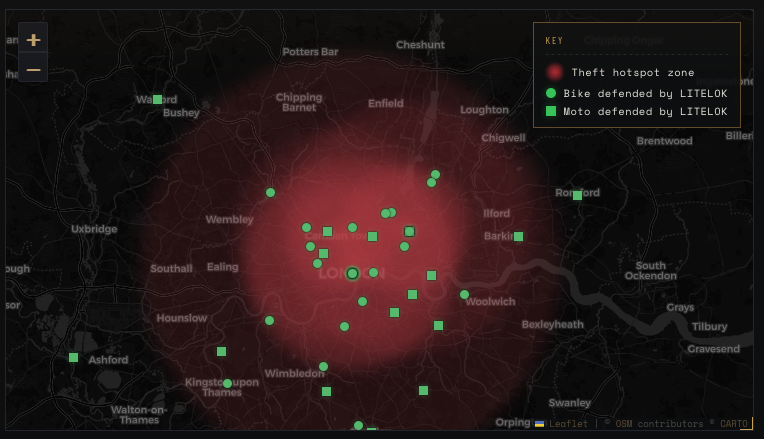Click the red Theft hotspot zone legend swatch
The image size is (764, 439).
[x=554, y=72]
